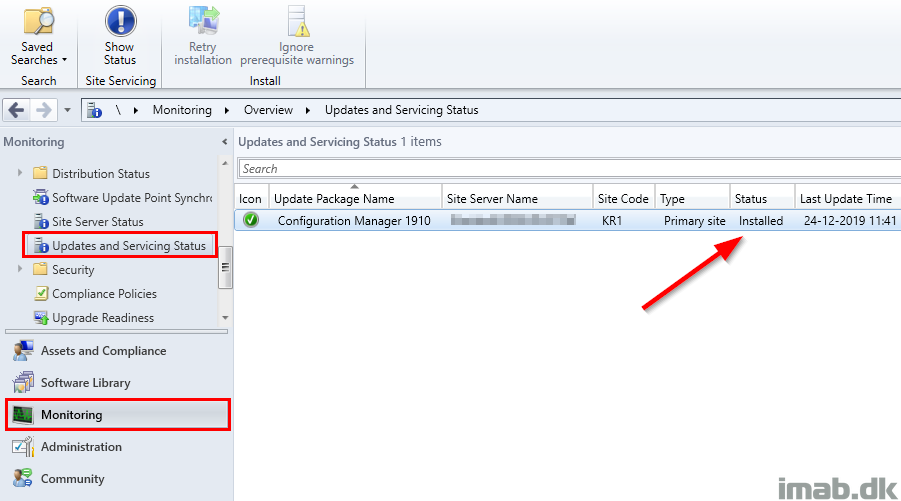Go forward with the forward arrow
Viewport: 901px width, 501px height.
tap(44, 109)
